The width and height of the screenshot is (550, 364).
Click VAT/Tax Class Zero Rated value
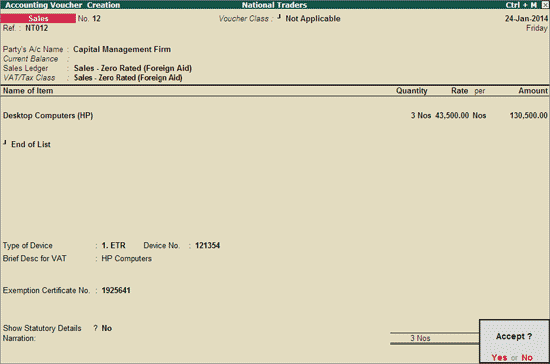point(128,77)
